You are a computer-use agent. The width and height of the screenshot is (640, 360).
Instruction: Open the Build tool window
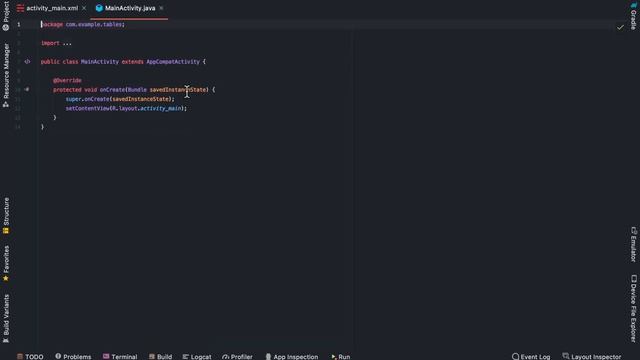point(160,356)
